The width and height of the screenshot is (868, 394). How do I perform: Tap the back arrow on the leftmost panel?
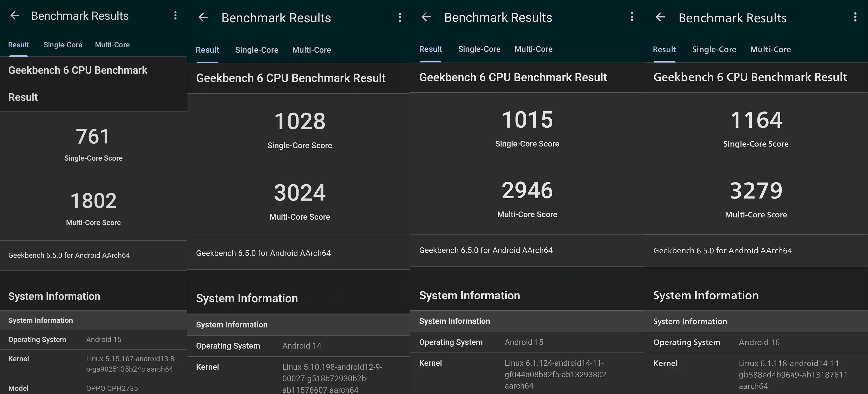(x=15, y=15)
